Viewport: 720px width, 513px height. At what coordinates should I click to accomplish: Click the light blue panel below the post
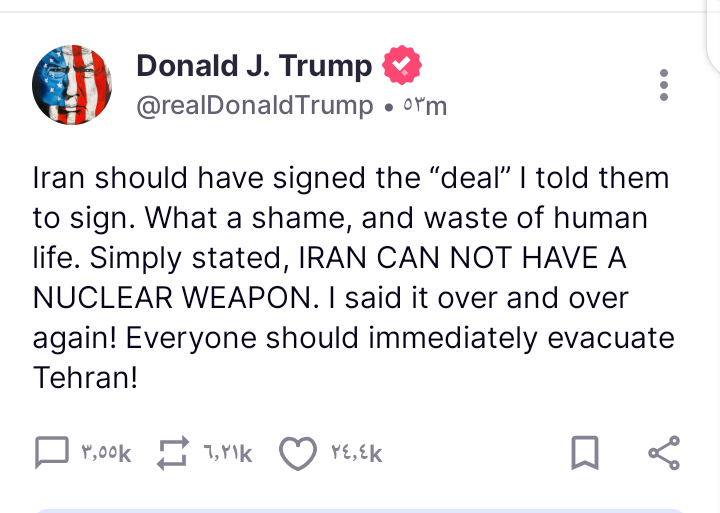coord(360,510)
